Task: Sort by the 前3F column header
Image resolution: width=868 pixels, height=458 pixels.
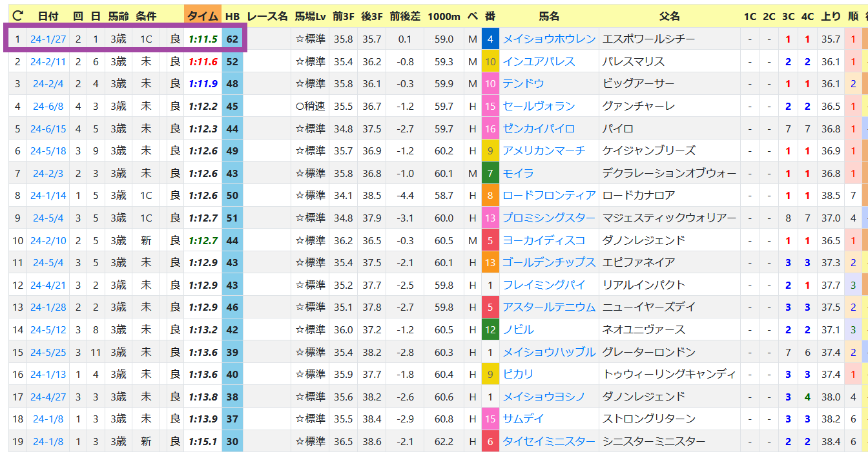Action: coord(343,16)
